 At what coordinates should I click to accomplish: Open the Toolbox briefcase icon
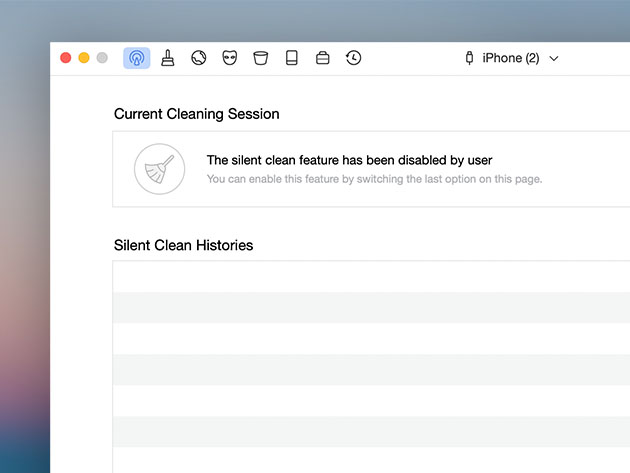pyautogui.click(x=323, y=58)
